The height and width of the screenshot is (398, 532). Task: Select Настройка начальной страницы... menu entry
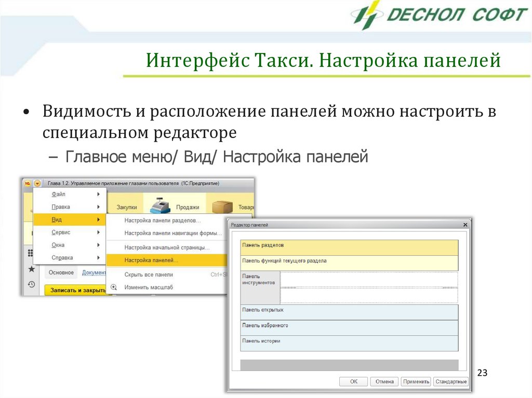pyautogui.click(x=167, y=248)
